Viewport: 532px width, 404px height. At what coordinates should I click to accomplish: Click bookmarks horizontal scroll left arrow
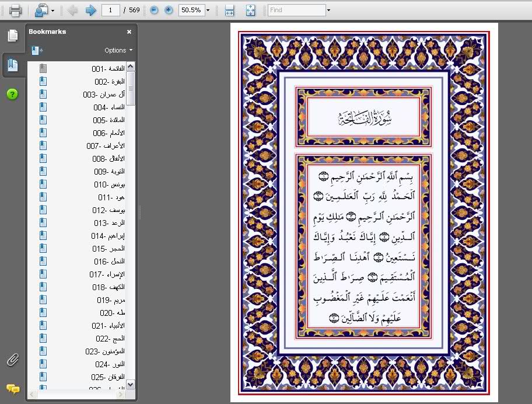[32, 394]
